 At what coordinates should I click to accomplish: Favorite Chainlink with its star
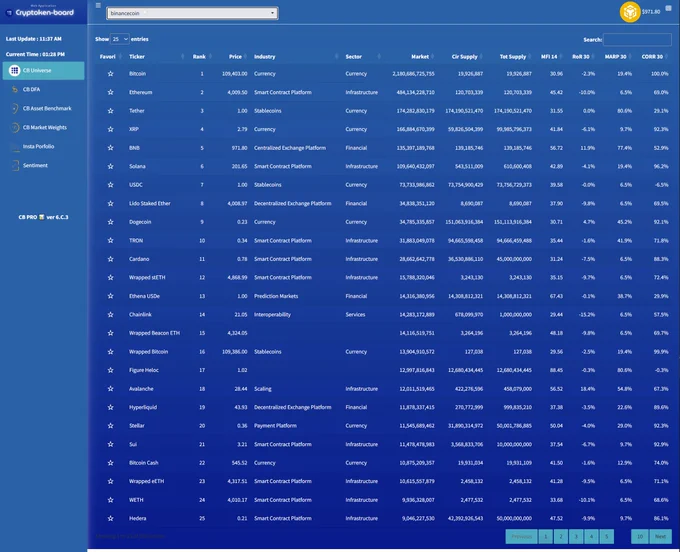(111, 315)
